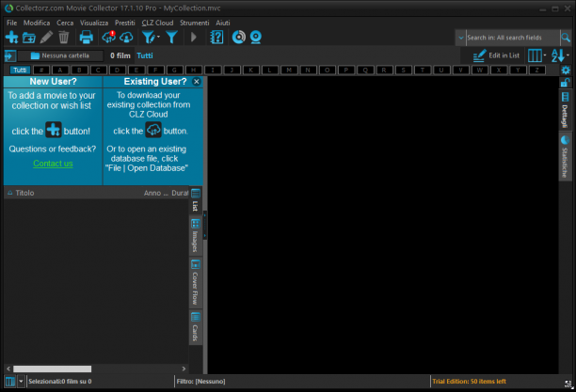Screen dimensions: 576x392
Task: Switch to the Cover Flow view tab
Action: pos(196,283)
